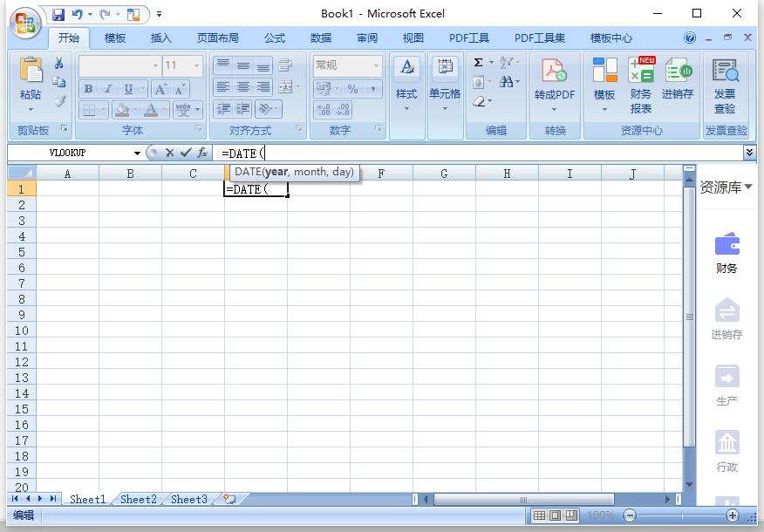Screen dimensions: 764x532
Task: Switch to Page Layout view
Action: (556, 515)
